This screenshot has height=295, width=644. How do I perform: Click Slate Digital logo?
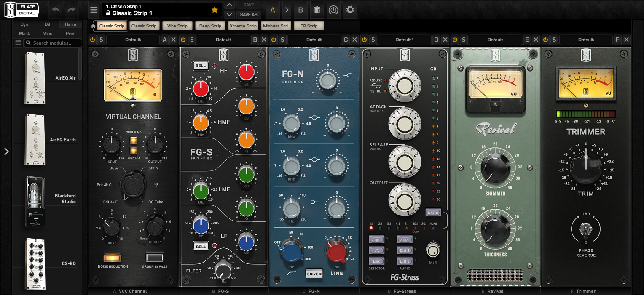tap(21, 10)
